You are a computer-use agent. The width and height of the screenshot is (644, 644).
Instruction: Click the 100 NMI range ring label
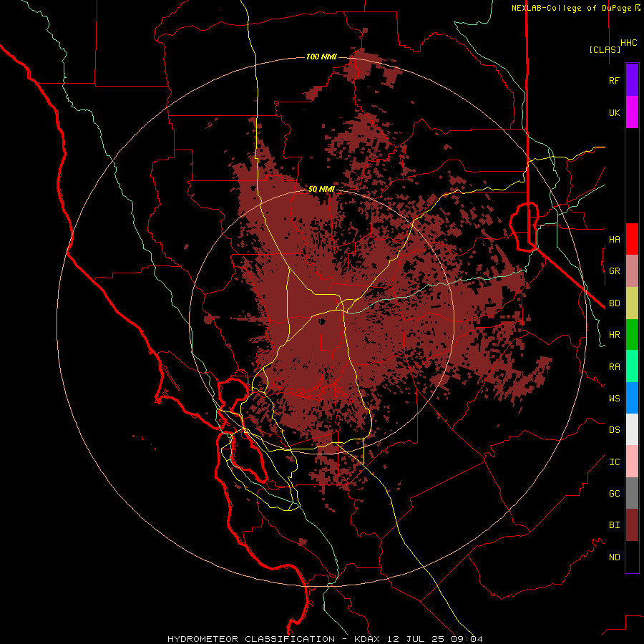(x=321, y=57)
